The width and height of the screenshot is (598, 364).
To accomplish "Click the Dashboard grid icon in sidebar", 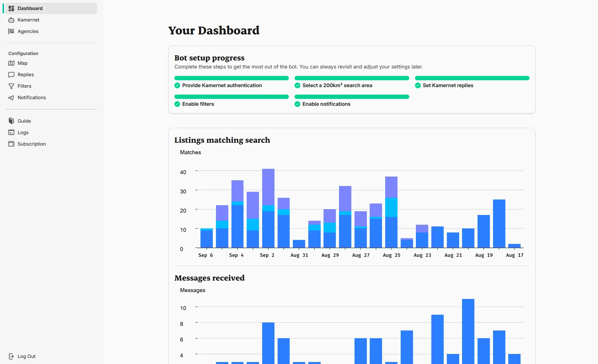I will [x=11, y=8].
